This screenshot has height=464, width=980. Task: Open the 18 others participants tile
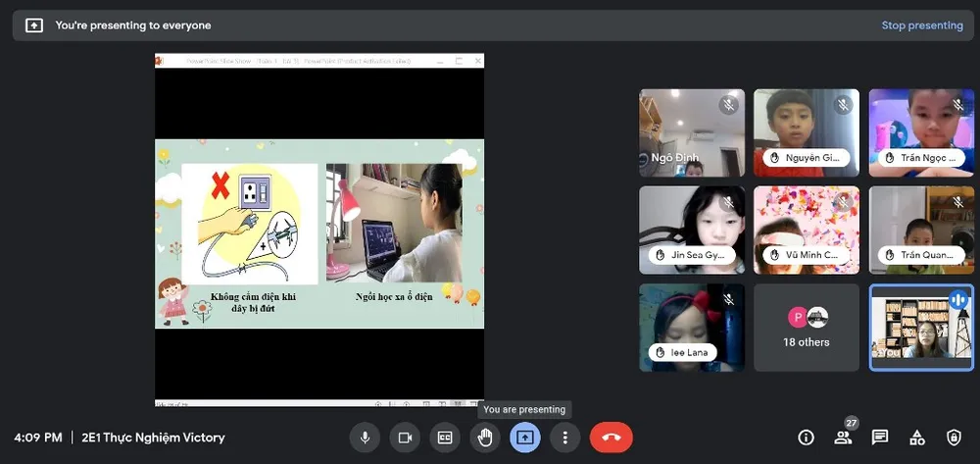(806, 328)
